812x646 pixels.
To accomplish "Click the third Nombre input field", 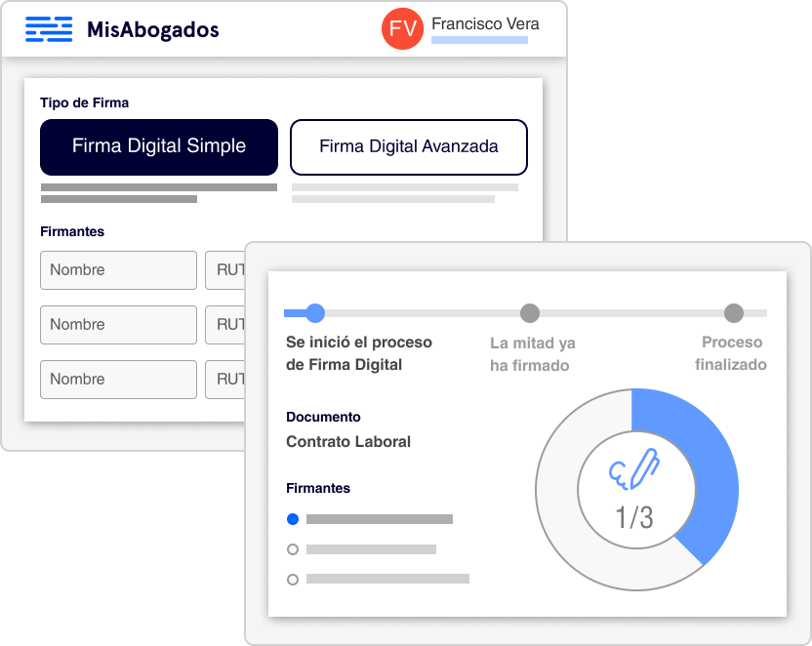I will tap(118, 380).
